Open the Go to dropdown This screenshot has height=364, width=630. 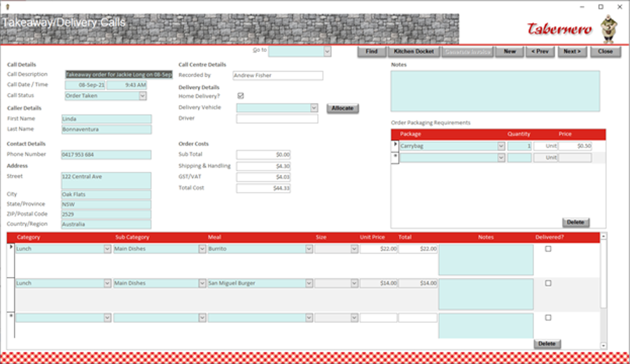(327, 51)
